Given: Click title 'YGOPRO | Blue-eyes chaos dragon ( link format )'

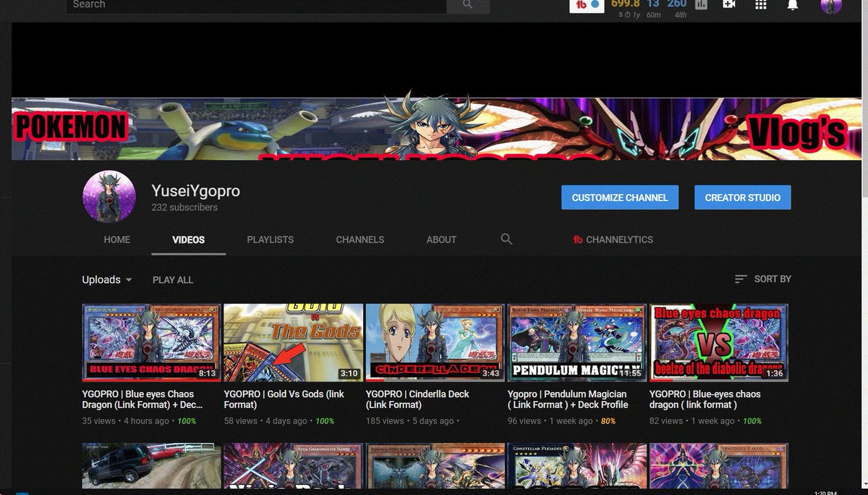Looking at the screenshot, I should point(705,399).
